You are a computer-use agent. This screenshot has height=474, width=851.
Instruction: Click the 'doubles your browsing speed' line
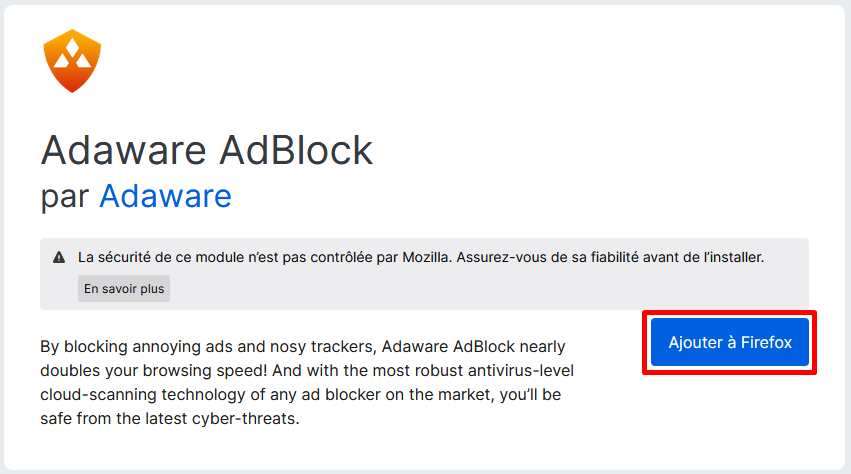[x=307, y=370]
